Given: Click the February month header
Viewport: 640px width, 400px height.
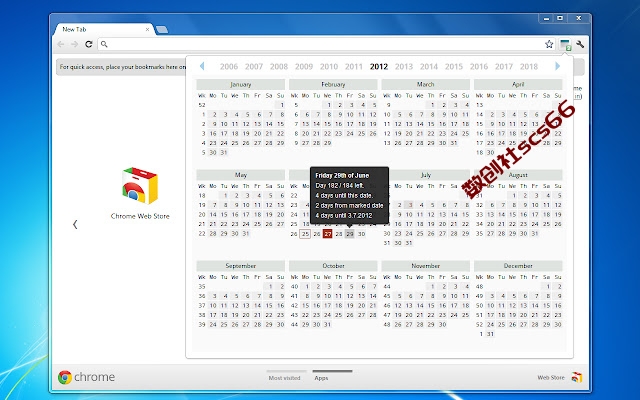Looking at the screenshot, I should (333, 84).
